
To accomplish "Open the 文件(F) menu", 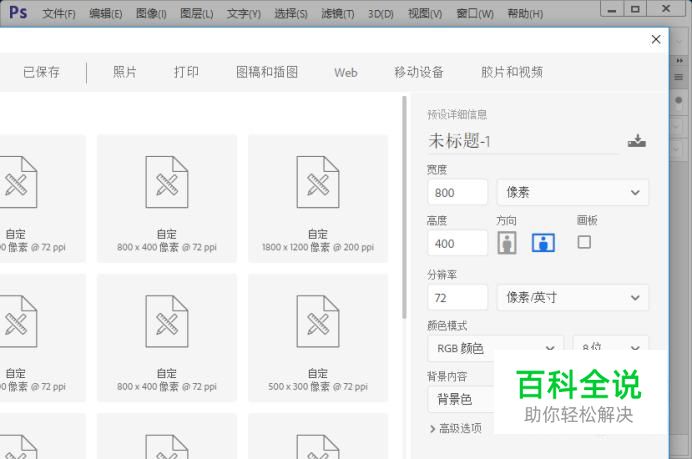I will pyautogui.click(x=59, y=14).
